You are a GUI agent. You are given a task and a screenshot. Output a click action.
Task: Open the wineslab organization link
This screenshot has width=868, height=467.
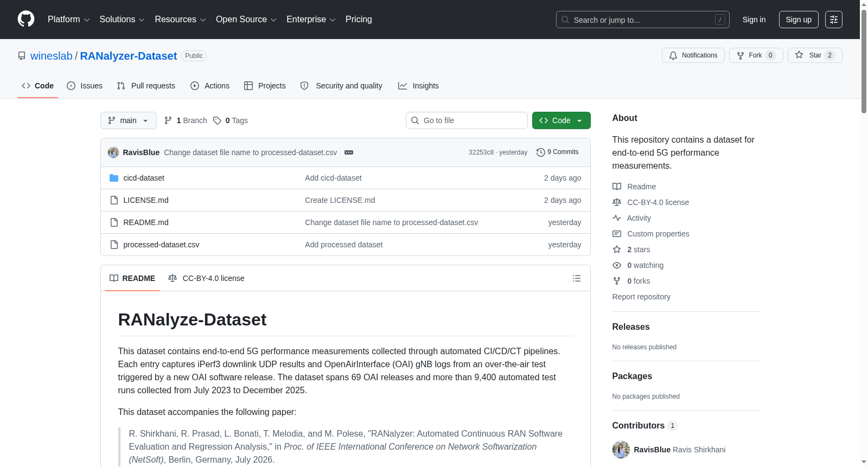pos(52,56)
